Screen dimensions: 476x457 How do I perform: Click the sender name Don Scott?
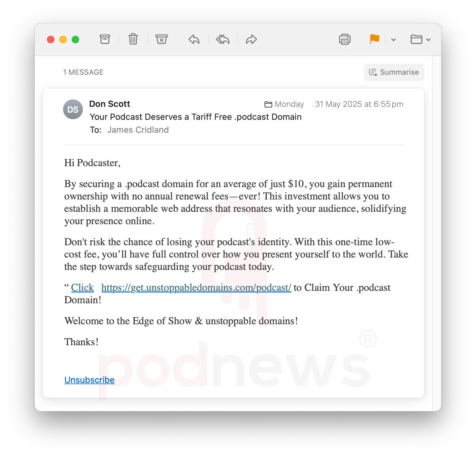point(110,104)
